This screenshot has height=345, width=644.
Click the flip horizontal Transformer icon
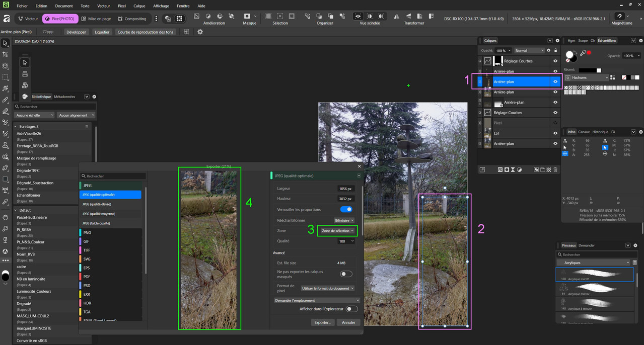click(396, 16)
